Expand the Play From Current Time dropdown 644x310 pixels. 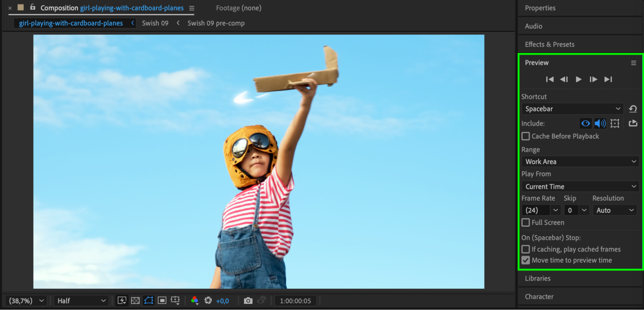click(580, 186)
